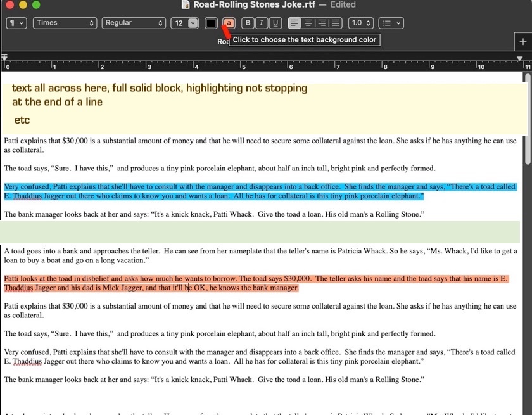This screenshot has height=415, width=532.
Task: Click the text foreground color swatch
Action: click(x=211, y=23)
